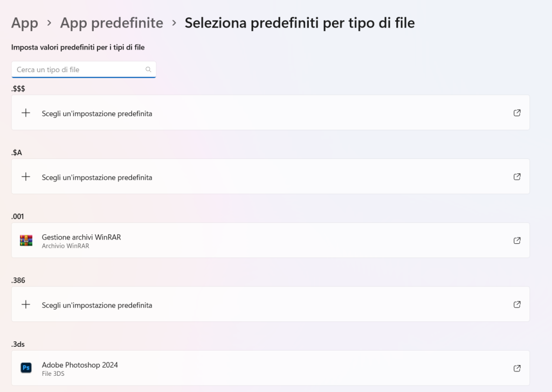Choose a default for .386 file type
The image size is (552, 392).
pos(97,305)
